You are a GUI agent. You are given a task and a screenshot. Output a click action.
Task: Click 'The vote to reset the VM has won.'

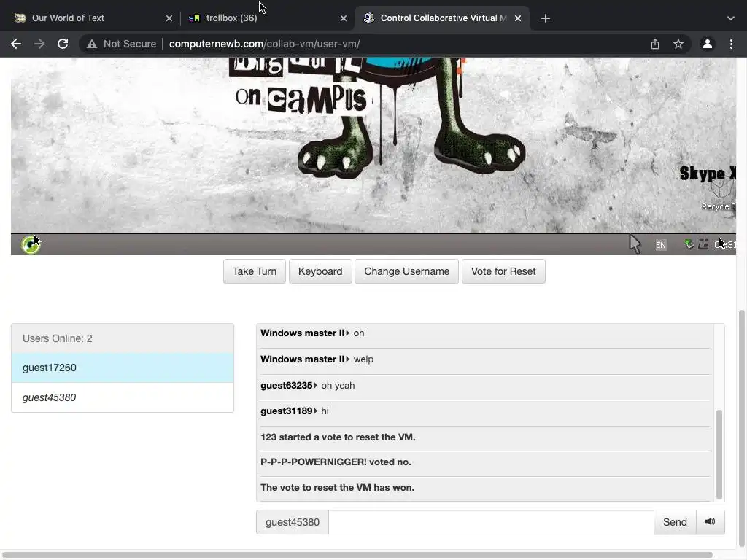pos(337,488)
